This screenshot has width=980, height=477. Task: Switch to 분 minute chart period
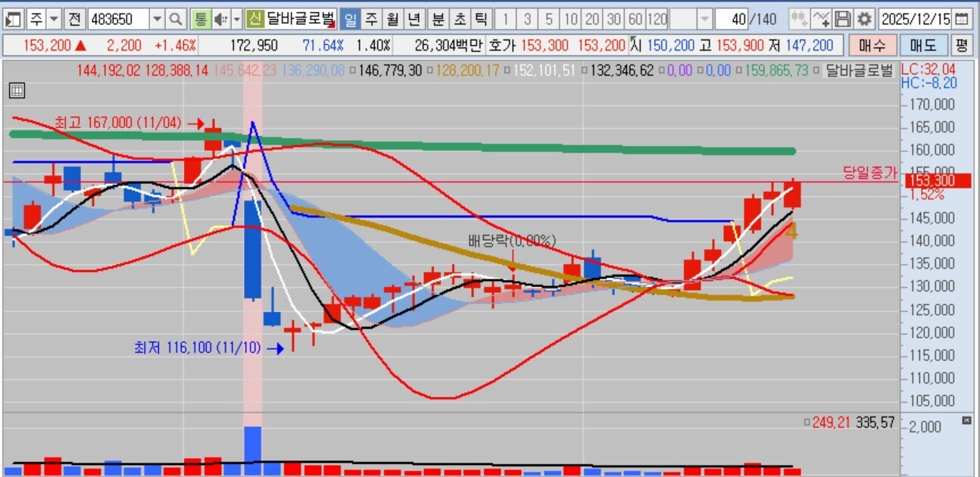438,19
